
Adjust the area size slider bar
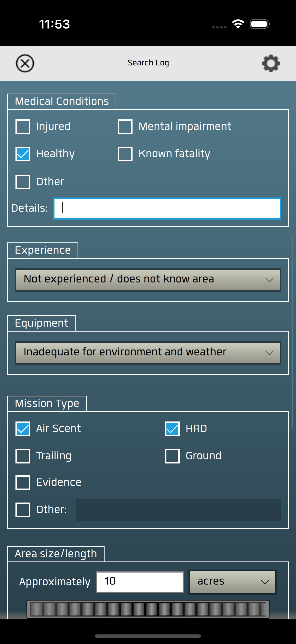[148, 609]
